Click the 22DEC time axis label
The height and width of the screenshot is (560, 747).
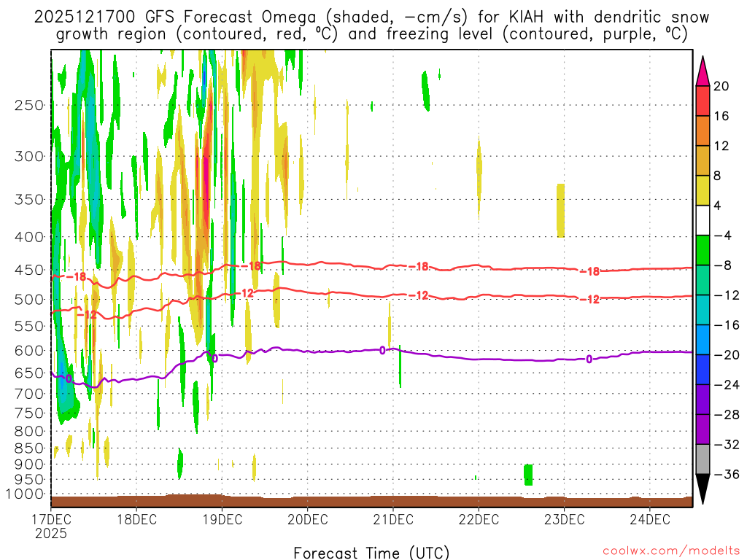479,519
